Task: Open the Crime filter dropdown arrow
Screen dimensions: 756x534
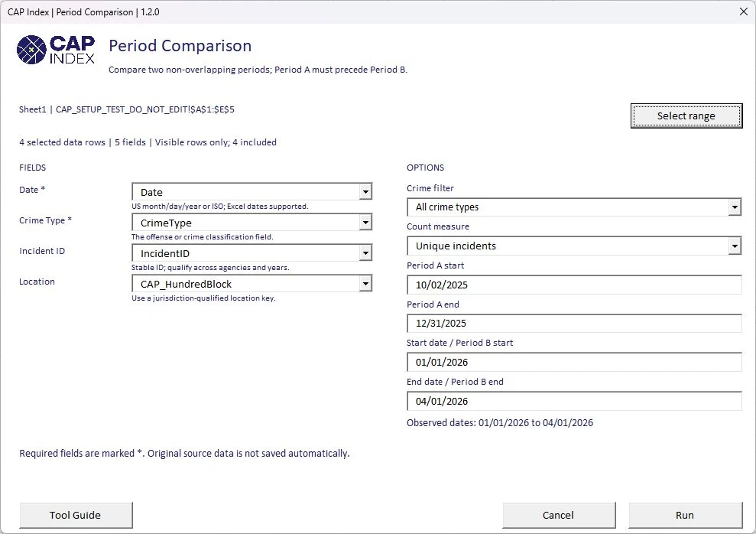Action: point(735,207)
